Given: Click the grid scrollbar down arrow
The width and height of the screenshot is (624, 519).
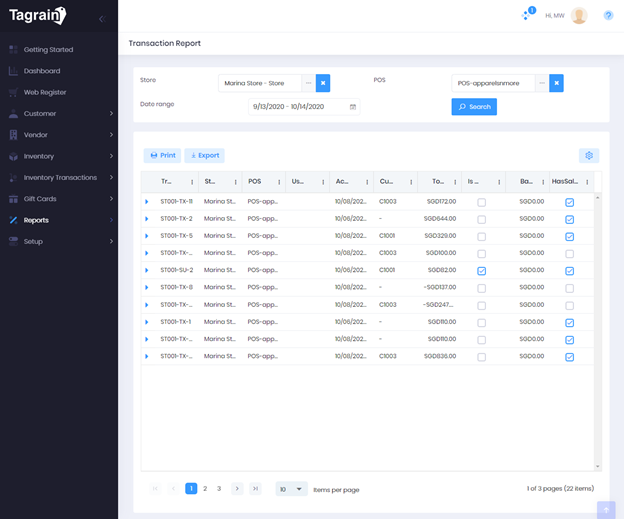Looking at the screenshot, I should coord(597,466).
